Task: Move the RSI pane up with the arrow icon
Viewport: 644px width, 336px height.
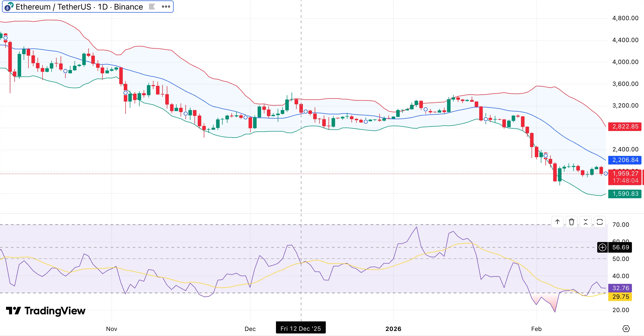Action: tap(557, 222)
